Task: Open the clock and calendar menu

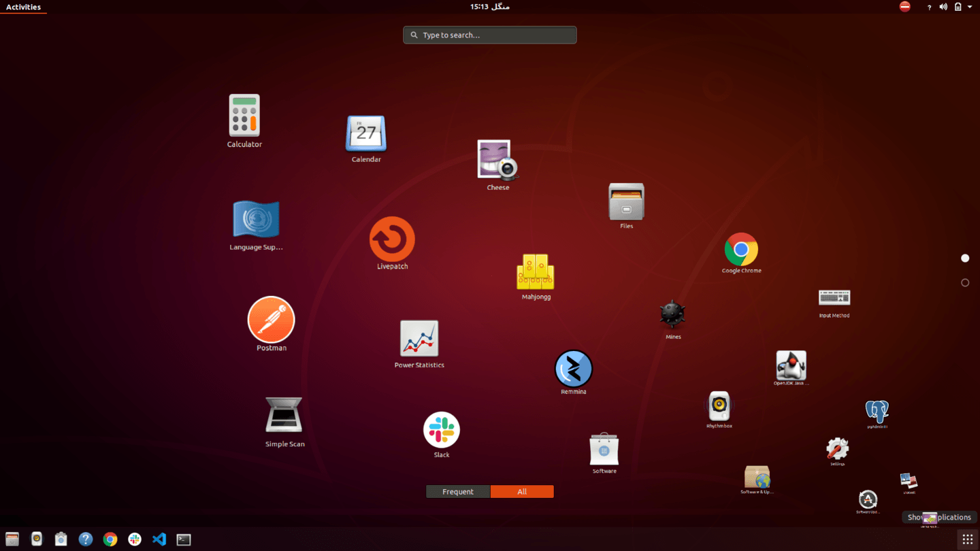Action: pos(490,7)
